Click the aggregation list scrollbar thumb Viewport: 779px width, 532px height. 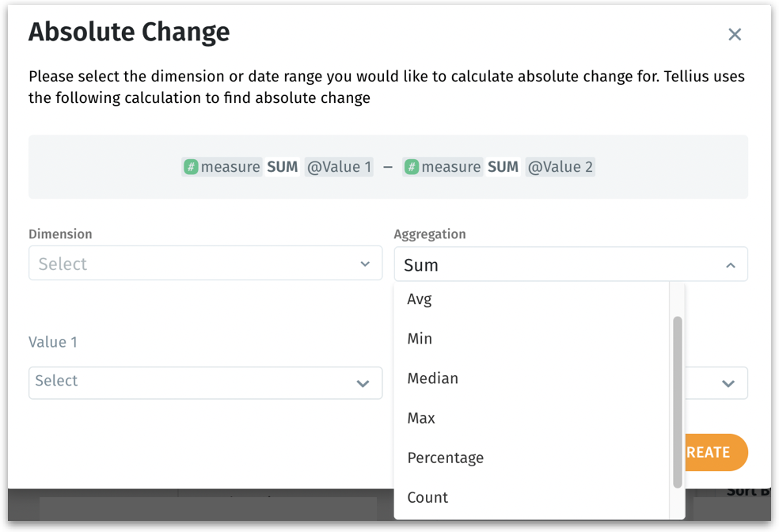coord(677,401)
